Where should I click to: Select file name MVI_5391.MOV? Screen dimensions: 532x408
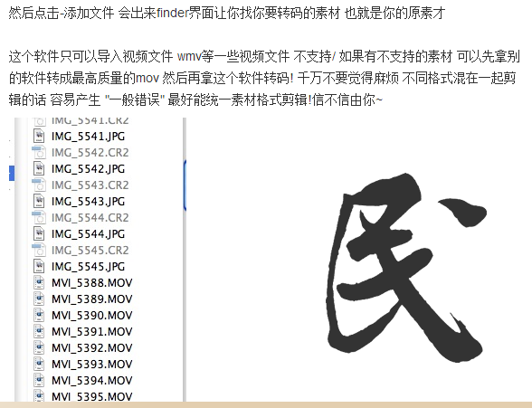pyautogui.click(x=92, y=332)
